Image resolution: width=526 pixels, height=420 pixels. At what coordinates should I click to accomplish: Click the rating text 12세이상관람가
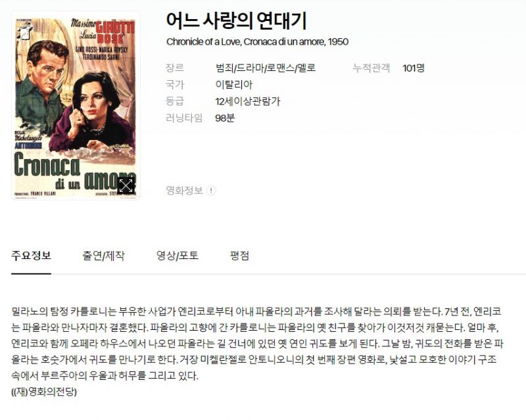click(248, 101)
